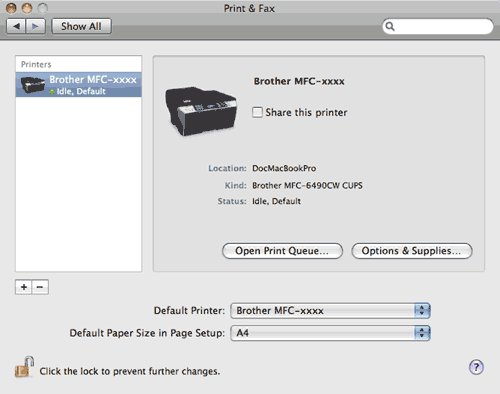Viewport: 500px width, 394px height.
Task: Click the small printer icon in sidebar
Action: coord(33,85)
